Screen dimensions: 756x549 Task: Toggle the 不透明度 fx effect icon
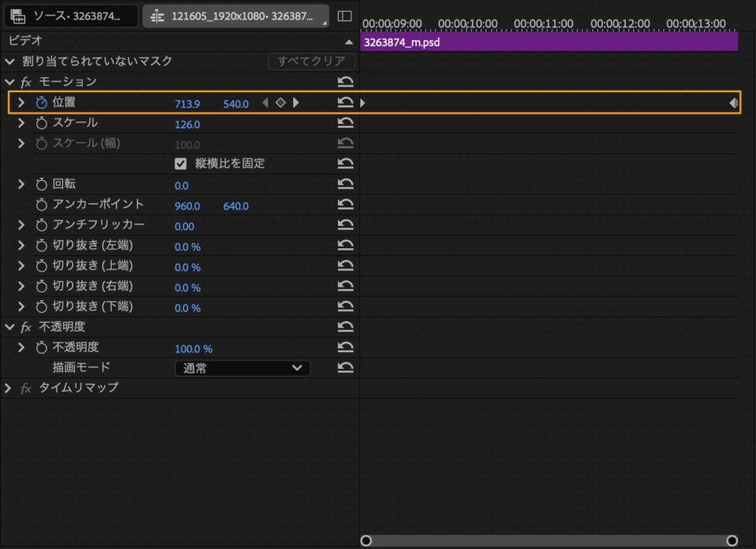click(x=26, y=328)
